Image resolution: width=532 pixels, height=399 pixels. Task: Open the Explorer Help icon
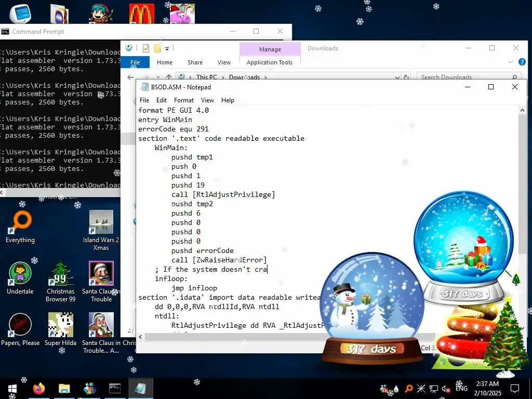point(522,62)
